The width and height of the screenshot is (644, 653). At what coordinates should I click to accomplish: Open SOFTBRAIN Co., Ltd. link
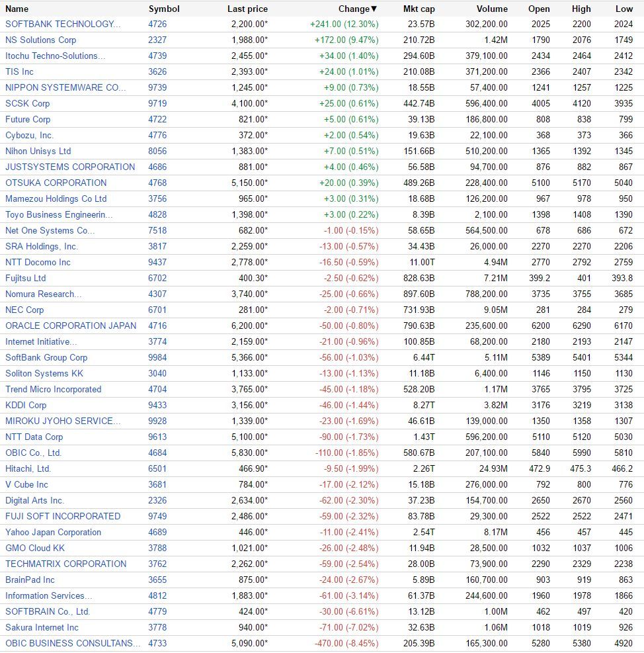click(48, 611)
